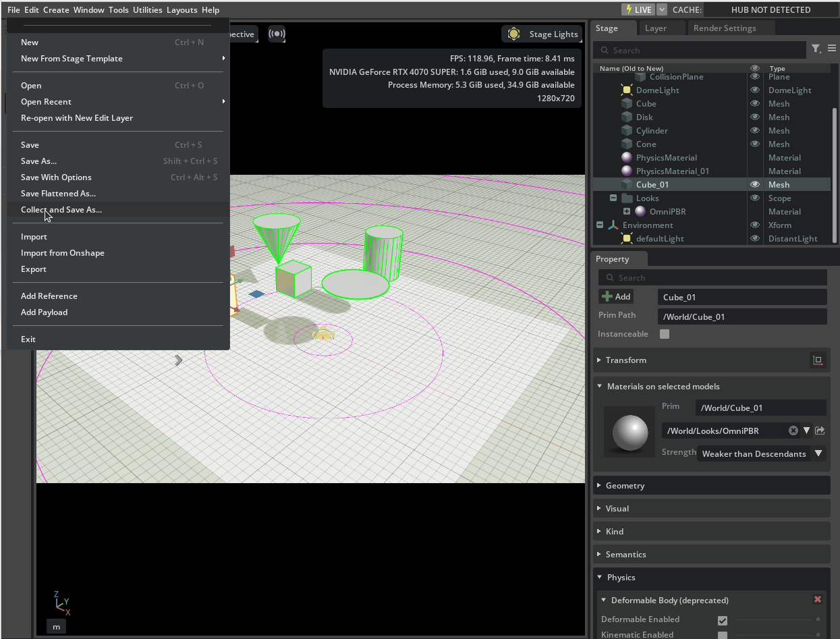The image size is (840, 639).
Task: Enable the Instanceable checkbox
Action: [665, 334]
